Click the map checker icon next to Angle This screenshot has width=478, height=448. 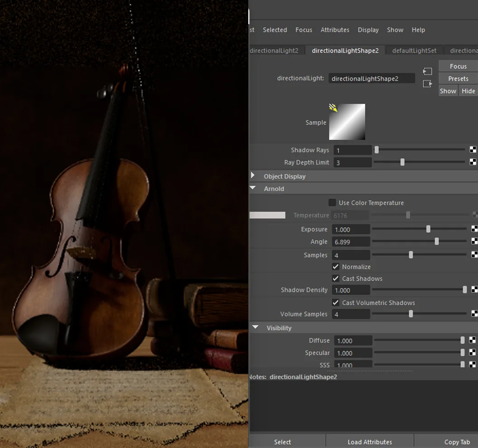(475, 241)
